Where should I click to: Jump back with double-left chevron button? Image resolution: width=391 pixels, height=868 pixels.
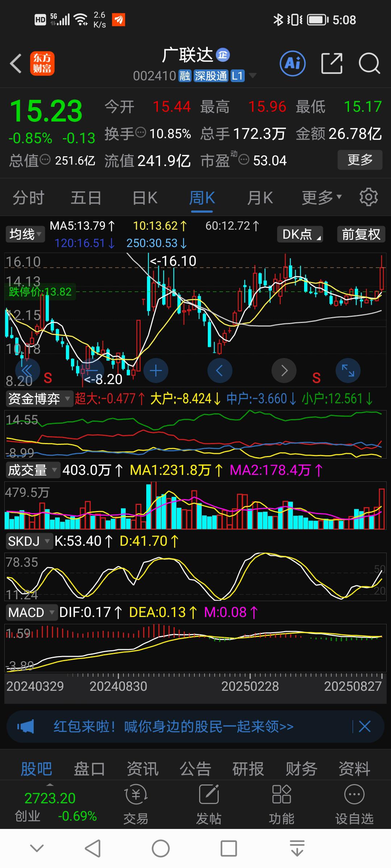coord(28,371)
